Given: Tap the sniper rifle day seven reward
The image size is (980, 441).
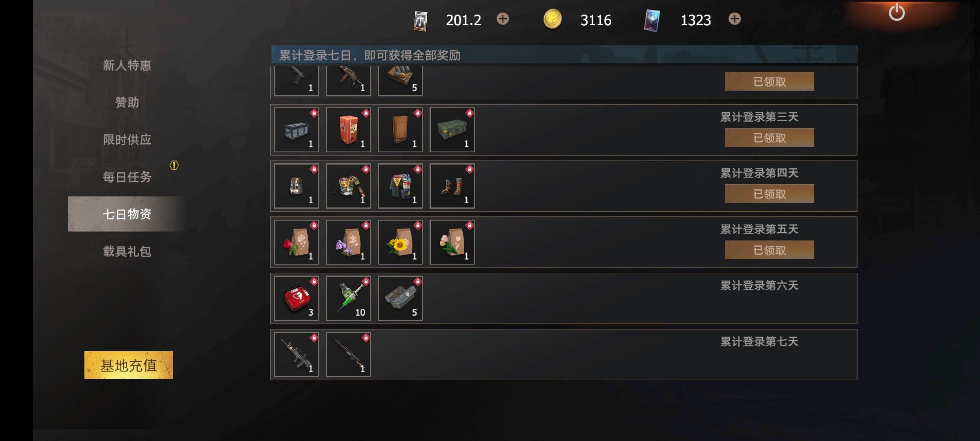Looking at the screenshot, I should [348, 355].
